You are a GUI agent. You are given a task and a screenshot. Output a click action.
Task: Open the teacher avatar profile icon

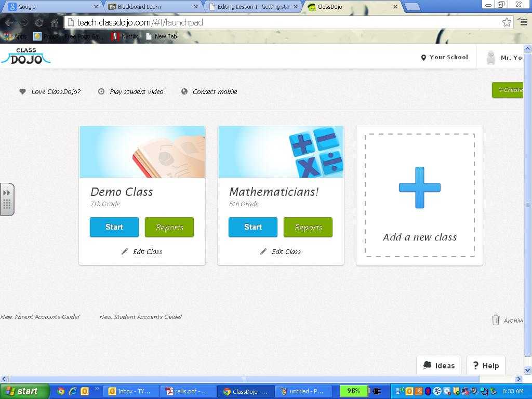tap(490, 58)
